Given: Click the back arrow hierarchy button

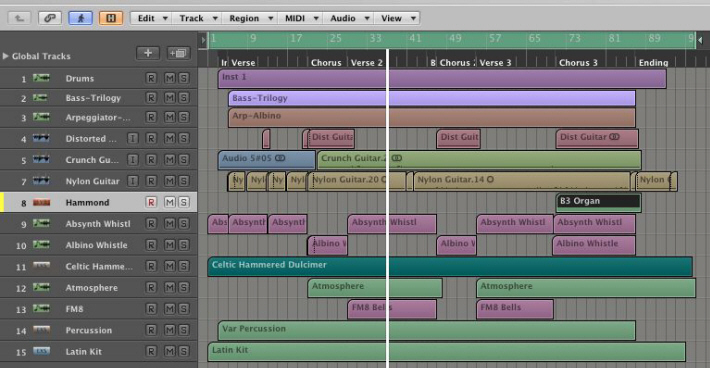Looking at the screenshot, I should pos(19,18).
